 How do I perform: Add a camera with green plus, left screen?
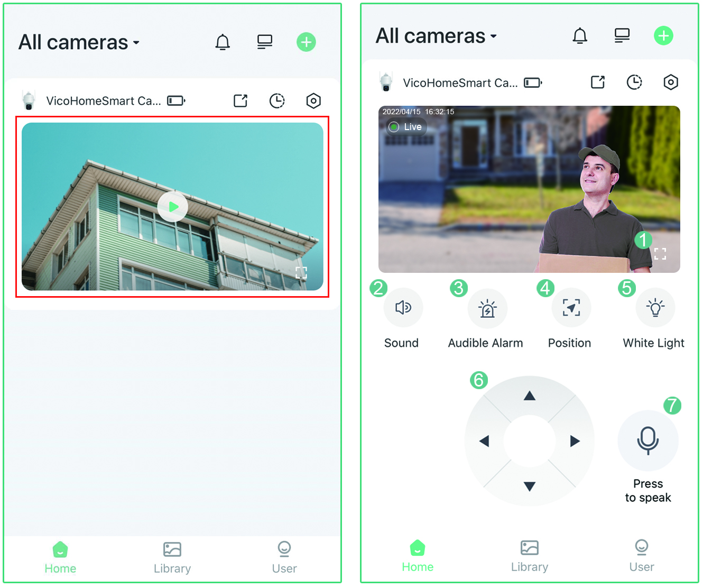306,42
